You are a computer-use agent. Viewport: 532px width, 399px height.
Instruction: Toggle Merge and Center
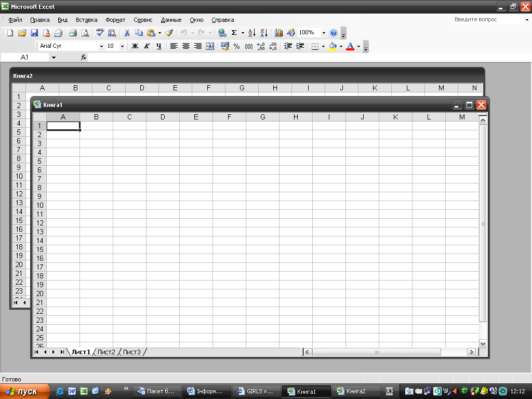(210, 46)
